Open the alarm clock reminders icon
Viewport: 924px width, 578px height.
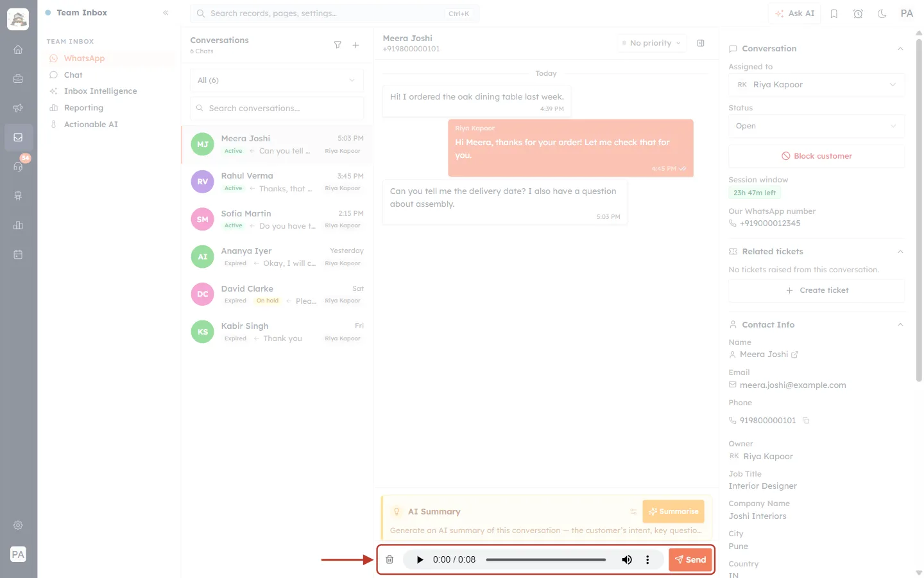click(x=858, y=13)
